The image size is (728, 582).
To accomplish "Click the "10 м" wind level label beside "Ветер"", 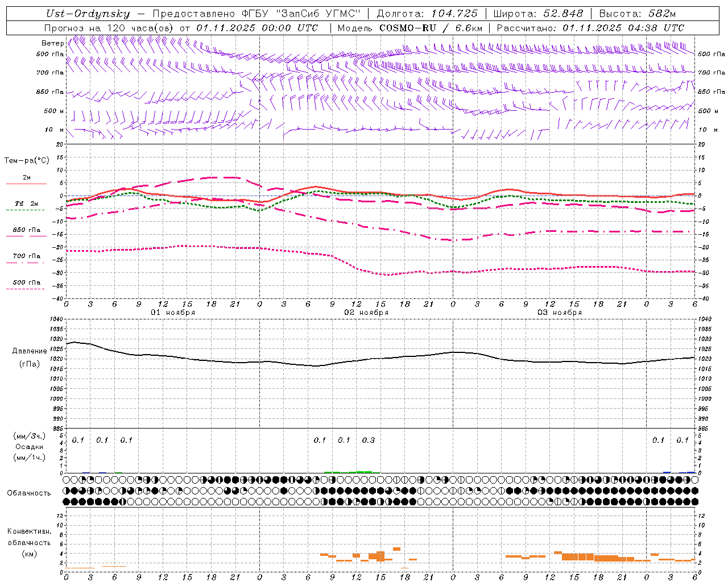I will [55, 130].
